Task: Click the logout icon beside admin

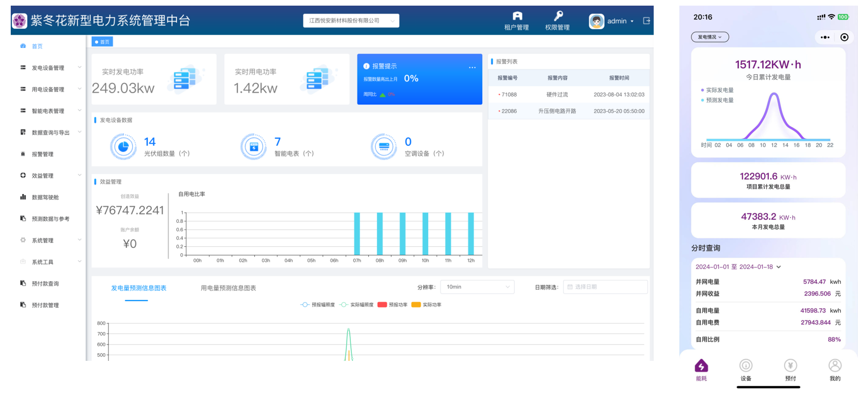Action: (x=647, y=21)
